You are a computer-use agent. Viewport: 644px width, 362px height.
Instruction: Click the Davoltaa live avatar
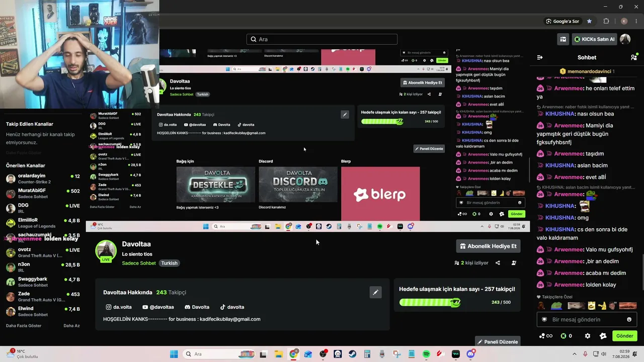pyautogui.click(x=106, y=251)
